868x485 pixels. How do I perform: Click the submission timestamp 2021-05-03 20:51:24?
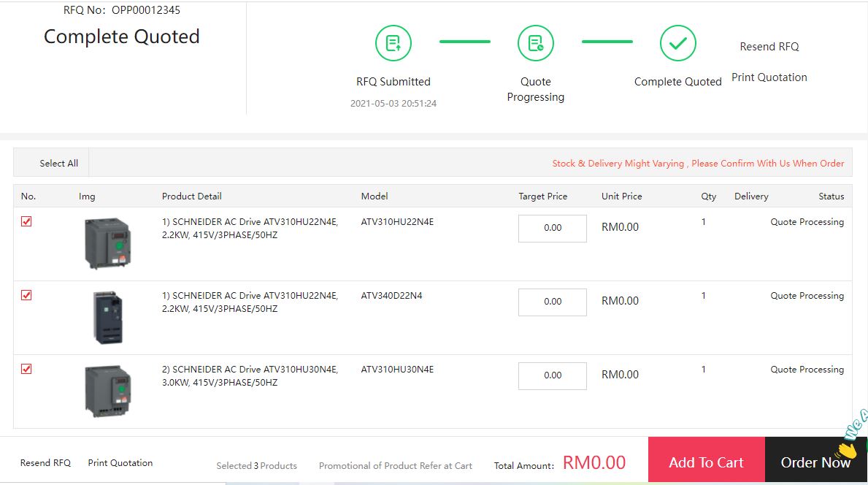click(393, 103)
